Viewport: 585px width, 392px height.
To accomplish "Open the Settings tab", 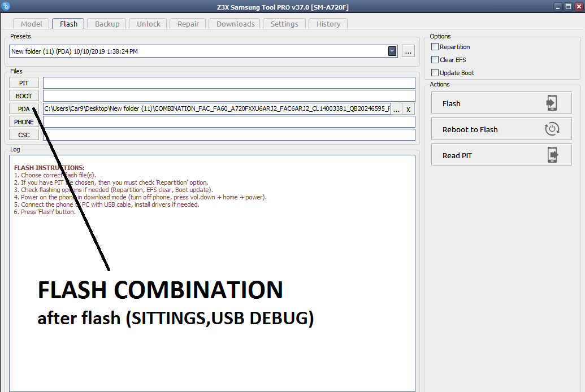I will click(x=284, y=24).
